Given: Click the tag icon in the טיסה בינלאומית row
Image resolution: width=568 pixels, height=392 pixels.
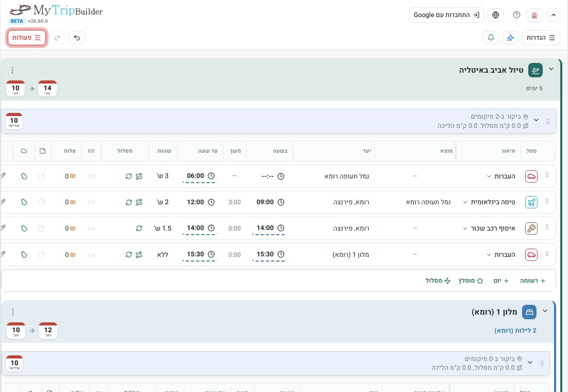Looking at the screenshot, I should (x=24, y=202).
